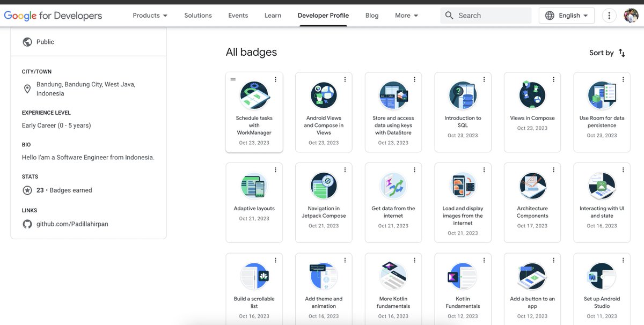Screen dimensions: 644x325
Task: Open options menu on Views in Compose card
Action: (553, 79)
